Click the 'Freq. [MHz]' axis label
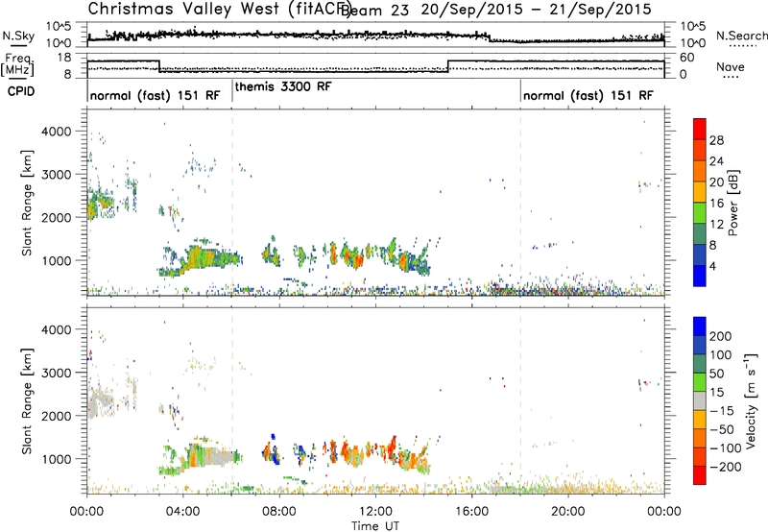This screenshot has width=768, height=532. pos(17,65)
